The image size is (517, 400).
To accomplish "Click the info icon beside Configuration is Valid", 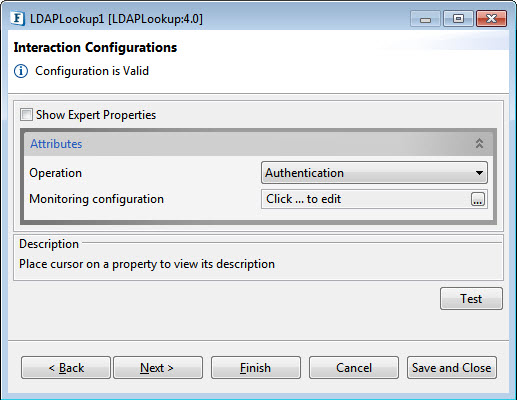I will click(x=21, y=71).
